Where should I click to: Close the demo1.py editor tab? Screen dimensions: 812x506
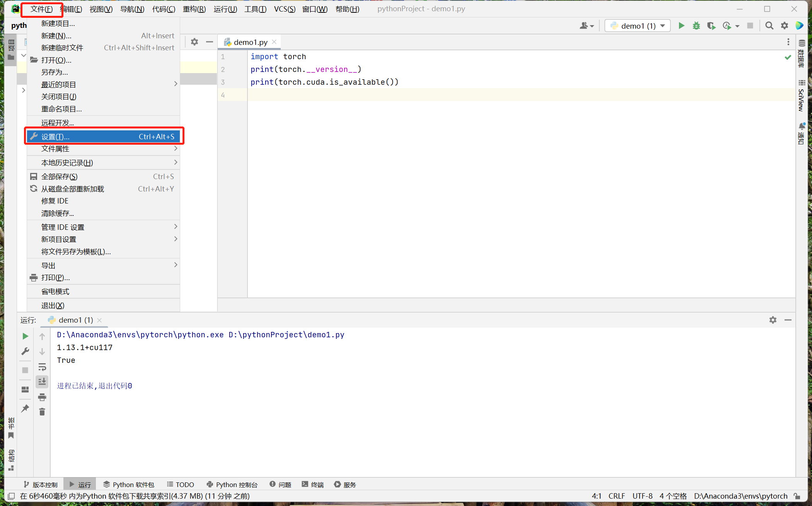274,42
